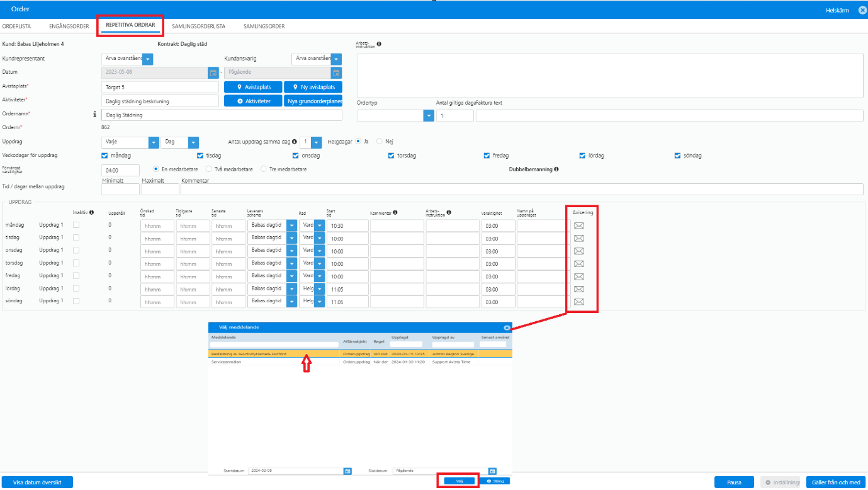868x490 pixels.
Task: Check Inaktiv box for måndag Uppdrag 1
Action: coord(76,225)
